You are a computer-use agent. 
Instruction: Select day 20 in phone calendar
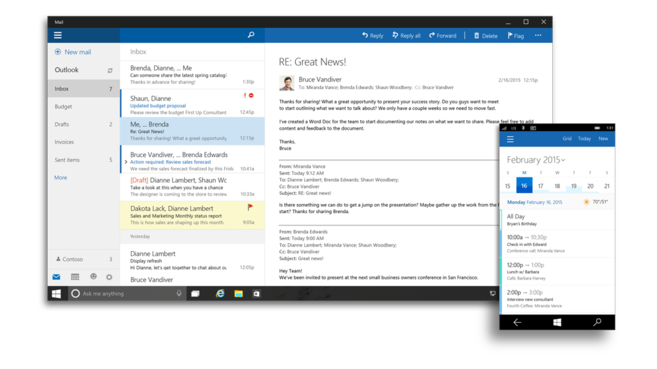(590, 186)
